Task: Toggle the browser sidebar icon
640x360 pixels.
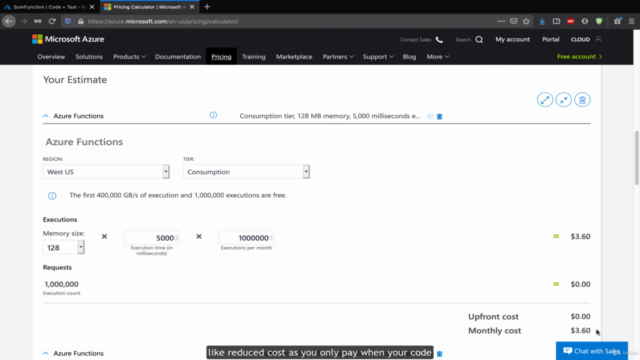Action: coord(556,21)
